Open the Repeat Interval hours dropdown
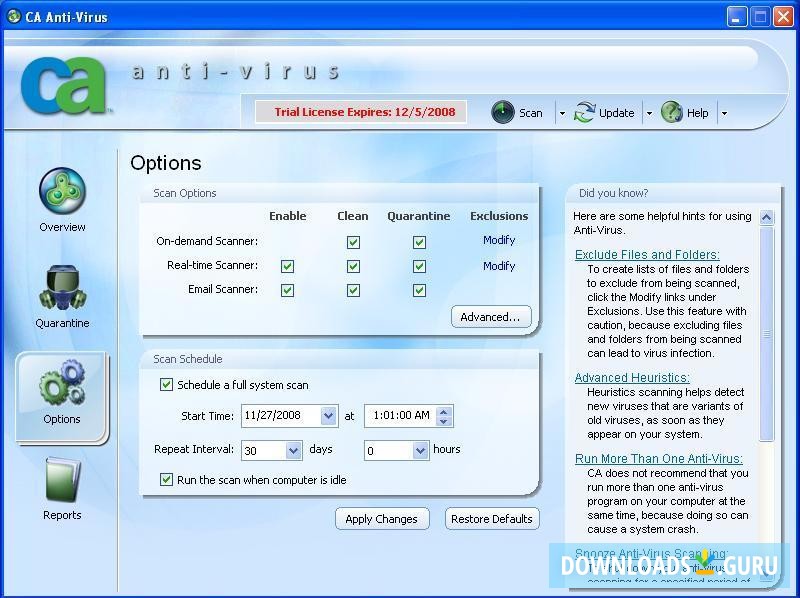The width and height of the screenshot is (800, 598). (420, 451)
